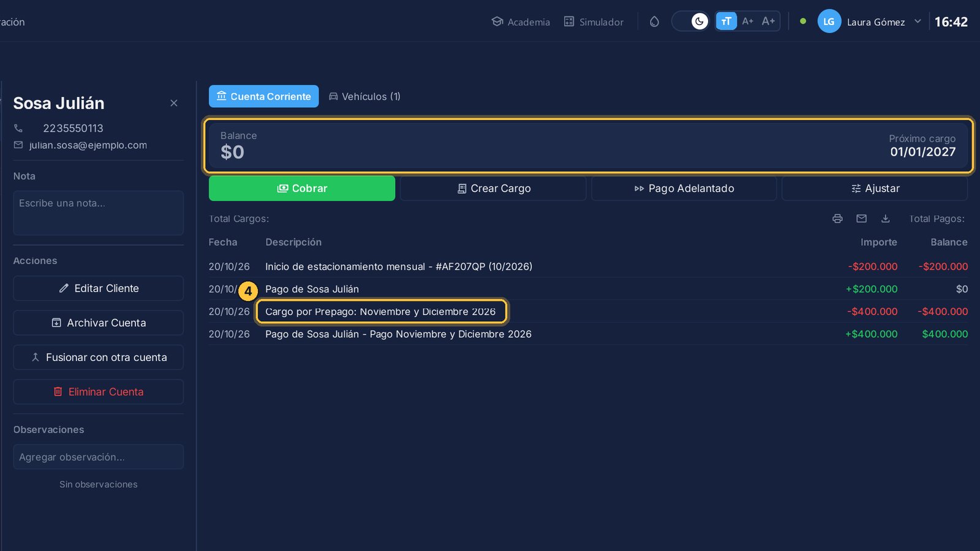Screen dimensions: 980x551
Task: Click the Cobrar button
Action: (302, 188)
